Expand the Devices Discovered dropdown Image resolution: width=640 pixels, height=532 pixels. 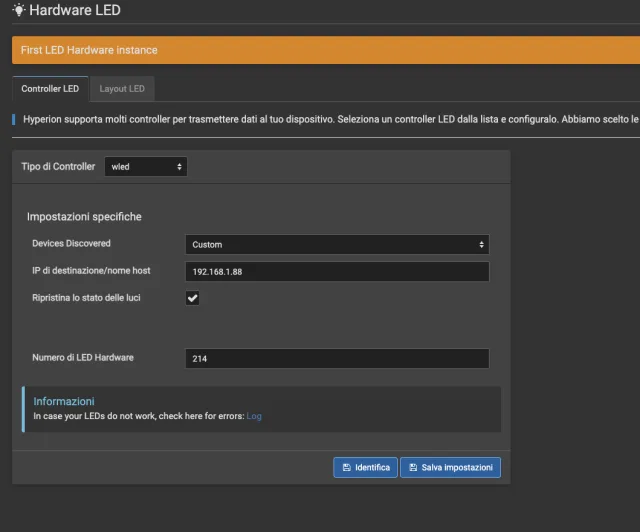point(337,244)
